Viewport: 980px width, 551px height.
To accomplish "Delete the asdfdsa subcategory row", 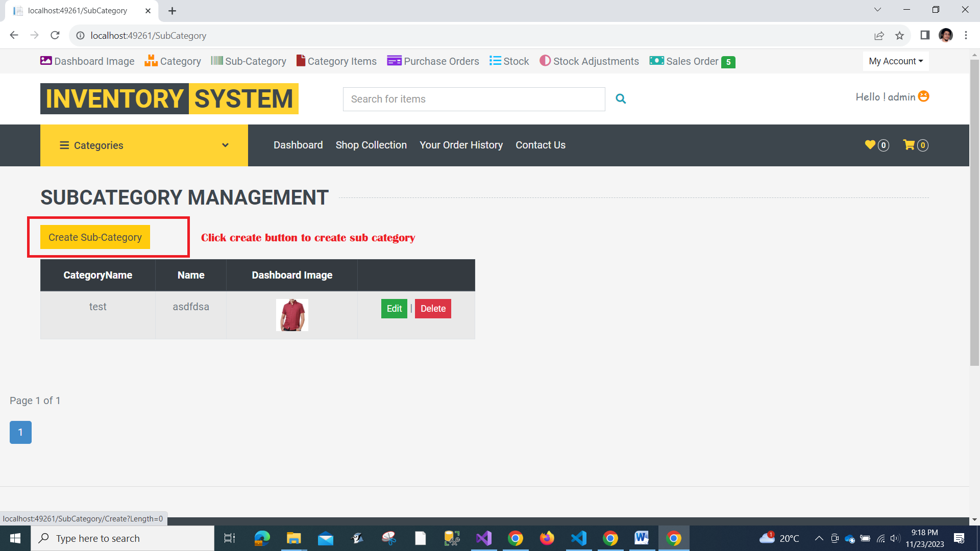I will click(433, 309).
